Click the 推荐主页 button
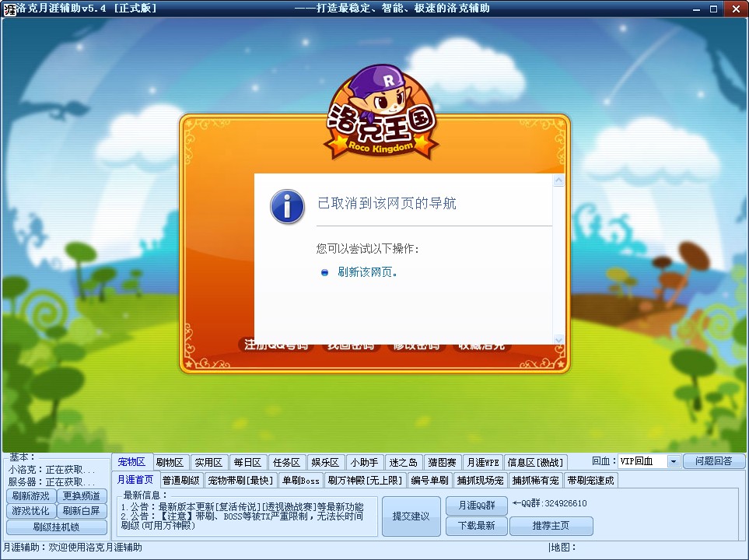The image size is (749, 560). pyautogui.click(x=551, y=526)
